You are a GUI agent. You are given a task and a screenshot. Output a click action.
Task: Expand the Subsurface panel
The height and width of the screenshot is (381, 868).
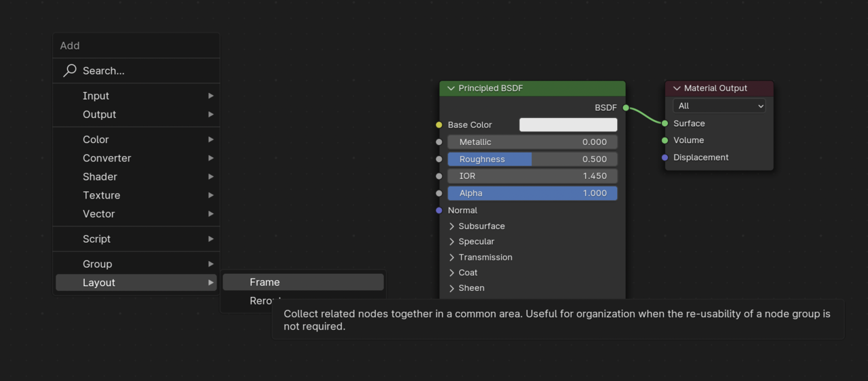click(452, 226)
